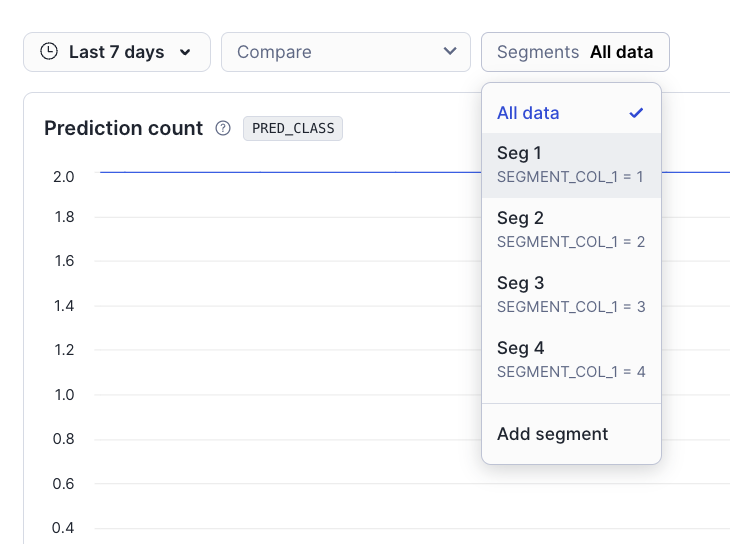
Task: Click the 2.0 y-axis label
Action: (64, 177)
